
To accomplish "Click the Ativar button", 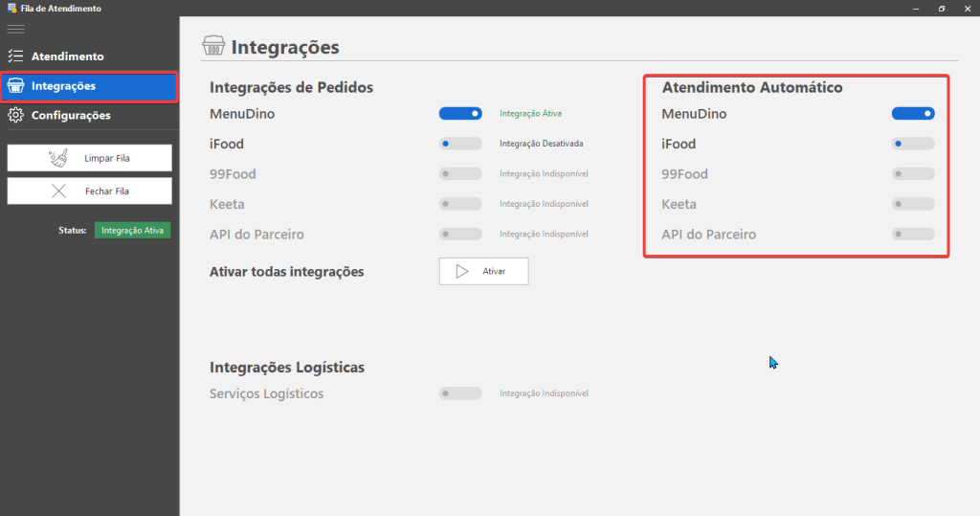I will pyautogui.click(x=483, y=272).
